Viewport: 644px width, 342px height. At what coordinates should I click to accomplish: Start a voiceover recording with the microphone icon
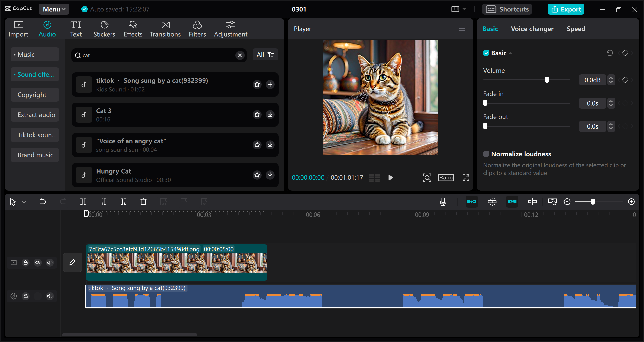pos(443,201)
